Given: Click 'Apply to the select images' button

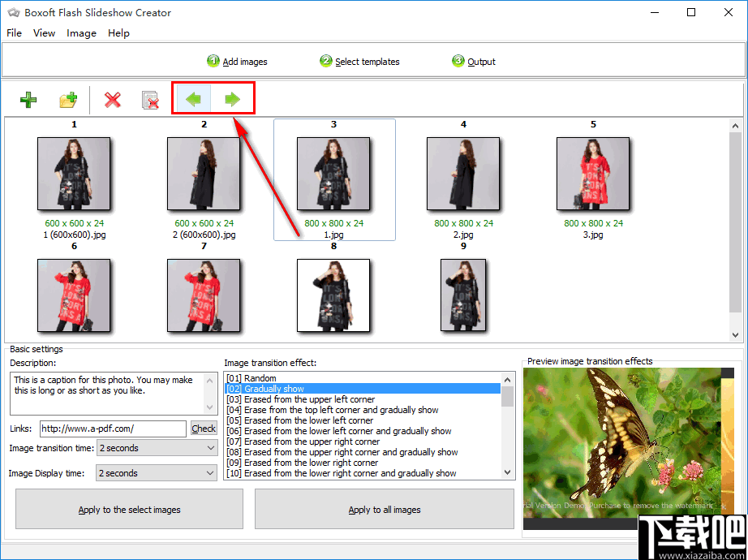Looking at the screenshot, I should [x=128, y=509].
